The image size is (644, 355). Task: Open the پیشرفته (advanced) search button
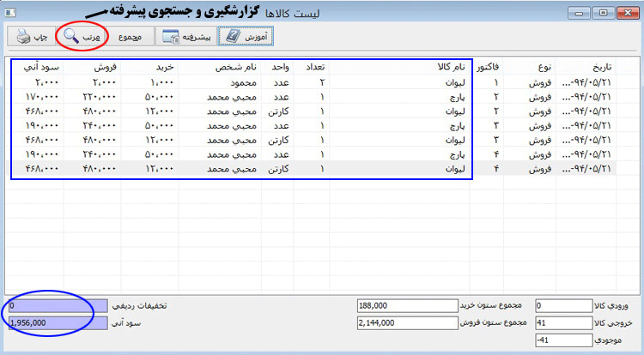[x=187, y=37]
